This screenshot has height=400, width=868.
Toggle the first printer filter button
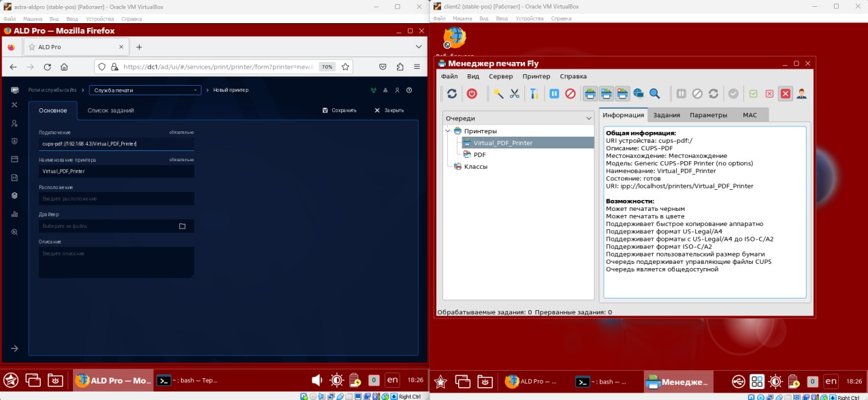coord(590,94)
